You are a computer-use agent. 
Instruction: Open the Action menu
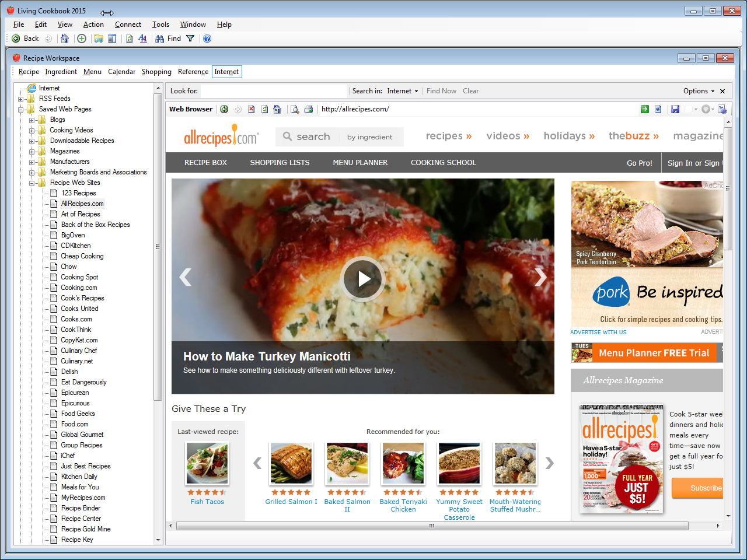[93, 24]
